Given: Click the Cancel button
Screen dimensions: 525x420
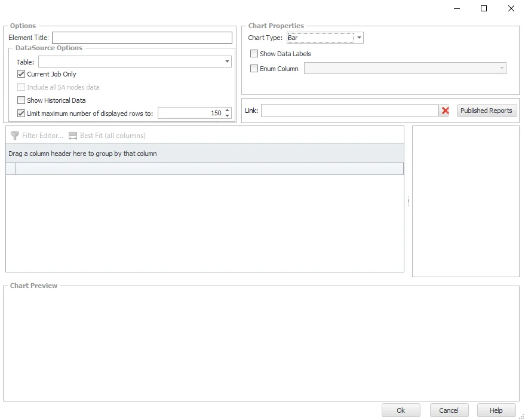Looking at the screenshot, I should [449, 410].
